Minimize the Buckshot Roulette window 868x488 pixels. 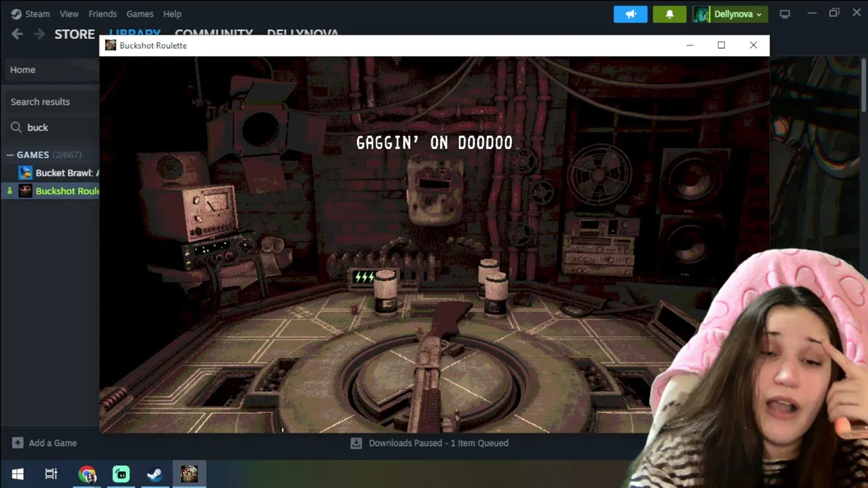[690, 45]
